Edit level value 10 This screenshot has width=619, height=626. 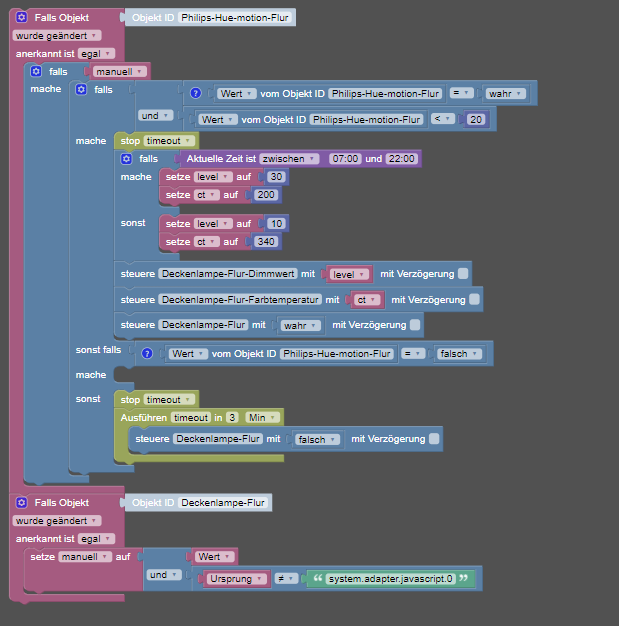276,224
